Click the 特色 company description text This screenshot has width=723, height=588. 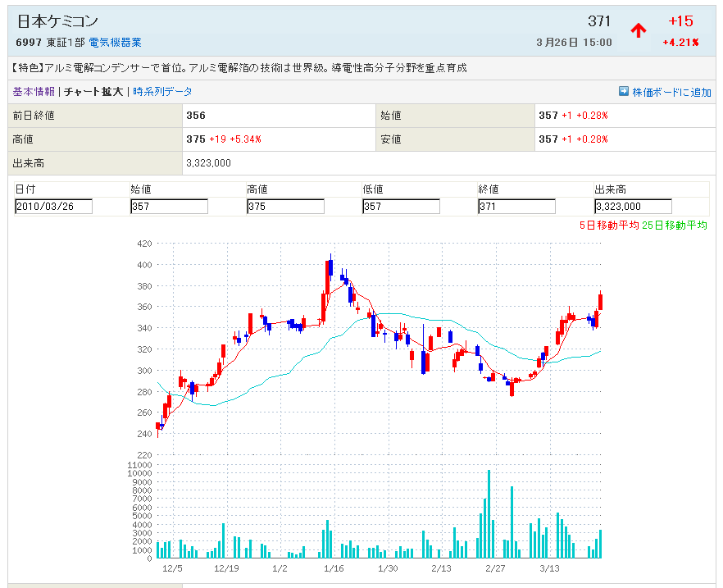pos(239,68)
